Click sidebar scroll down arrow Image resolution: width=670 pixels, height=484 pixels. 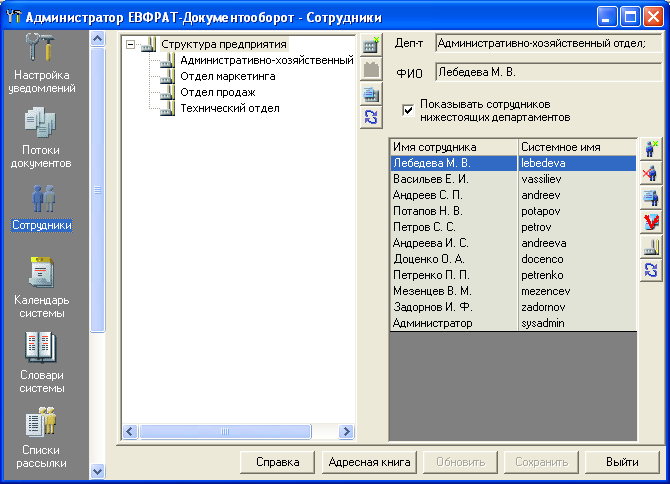click(x=97, y=471)
